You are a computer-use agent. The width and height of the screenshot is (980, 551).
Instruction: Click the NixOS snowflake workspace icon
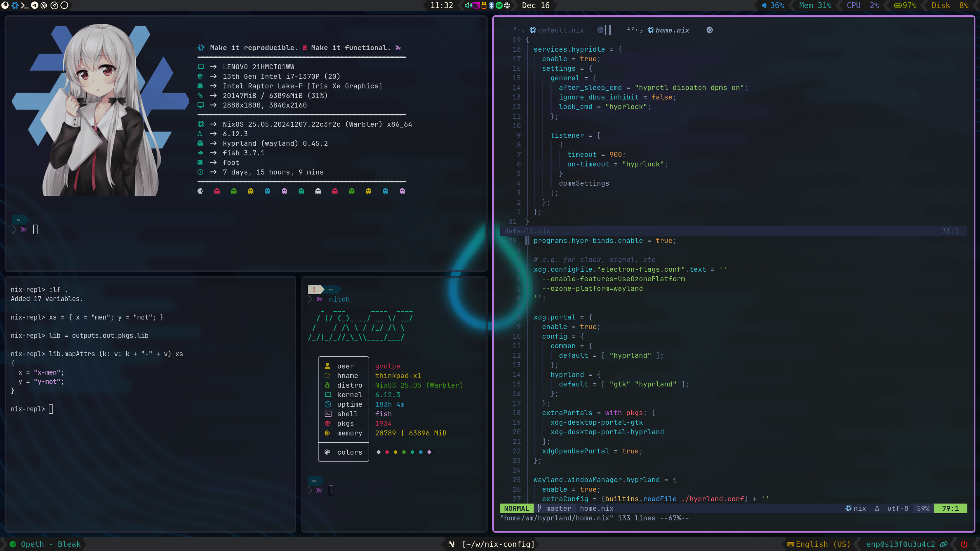15,5
